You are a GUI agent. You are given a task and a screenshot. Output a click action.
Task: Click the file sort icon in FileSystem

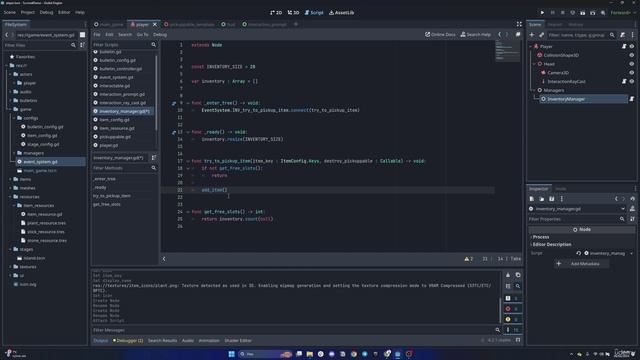[x=82, y=45]
